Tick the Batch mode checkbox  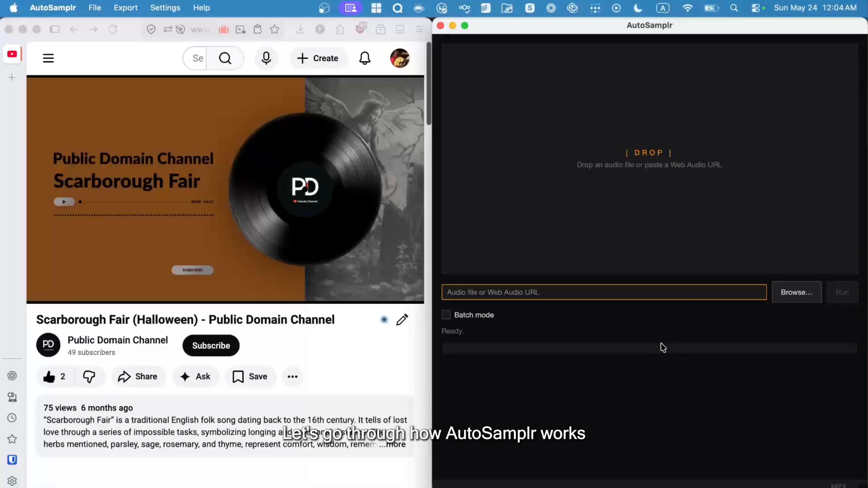click(x=446, y=315)
